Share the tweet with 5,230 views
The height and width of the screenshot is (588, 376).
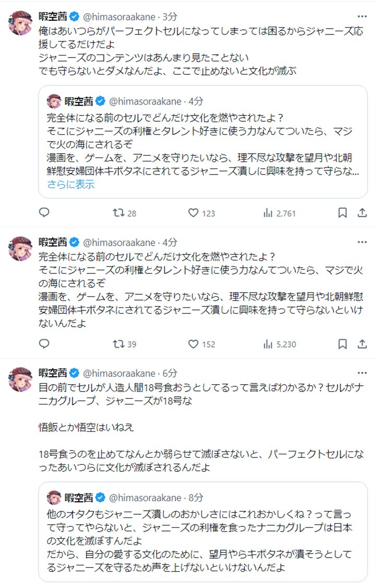pyautogui.click(x=362, y=344)
